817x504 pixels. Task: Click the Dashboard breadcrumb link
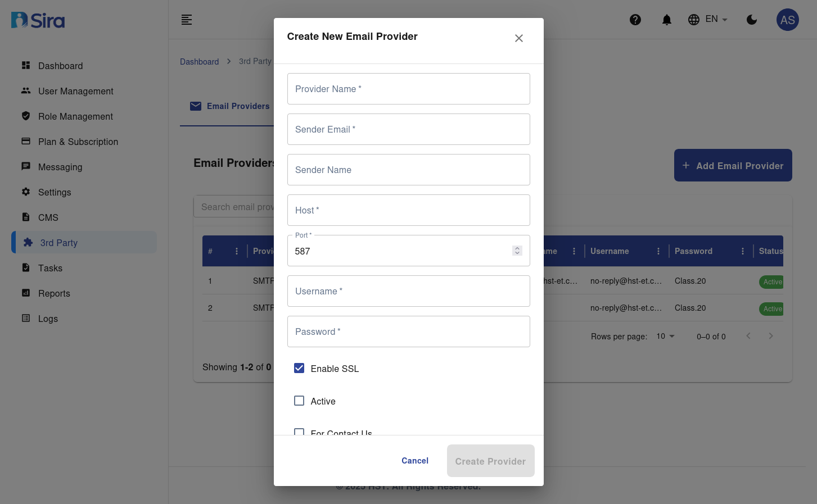click(x=199, y=62)
